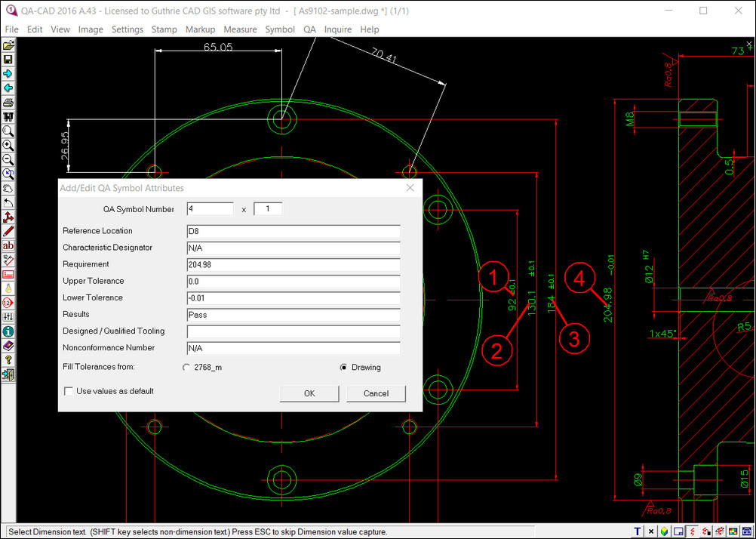Image resolution: width=756 pixels, height=539 pixels.
Task: Click the red squiggle with lock icon
Action: coord(705,531)
